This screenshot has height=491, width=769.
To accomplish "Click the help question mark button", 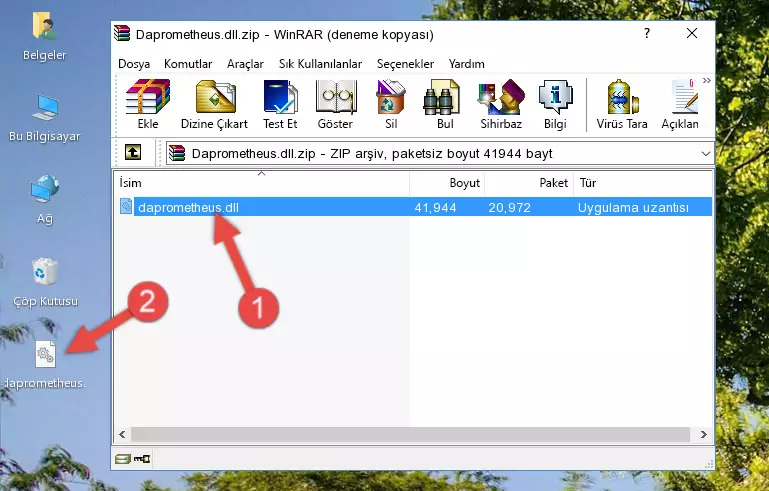I will point(647,33).
